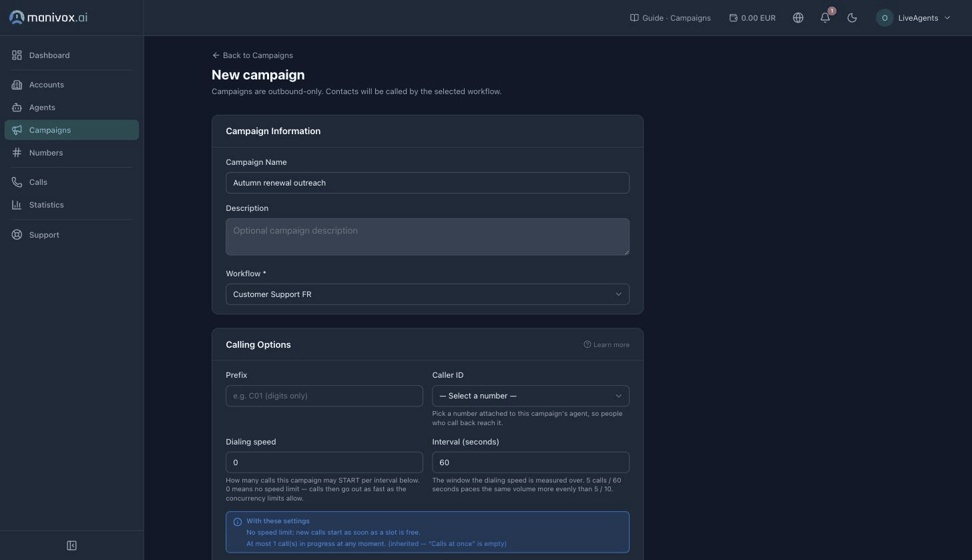Open Dashboard from the sidebar
The height and width of the screenshot is (560, 972).
(71, 55)
